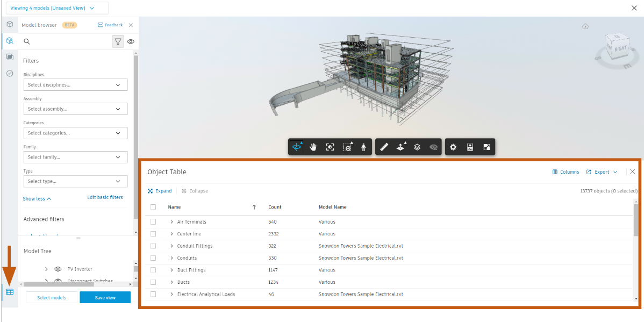Viewport: 644px width, 322px height.
Task: Click the First Person walk tool
Action: click(x=363, y=147)
